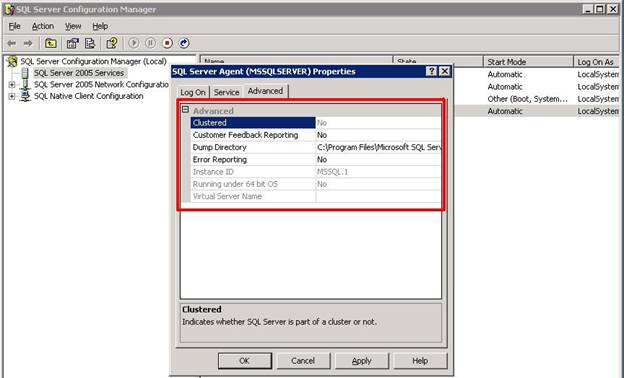The image size is (624, 378).
Task: Click the Pause Service toolbar icon
Action: (150, 43)
